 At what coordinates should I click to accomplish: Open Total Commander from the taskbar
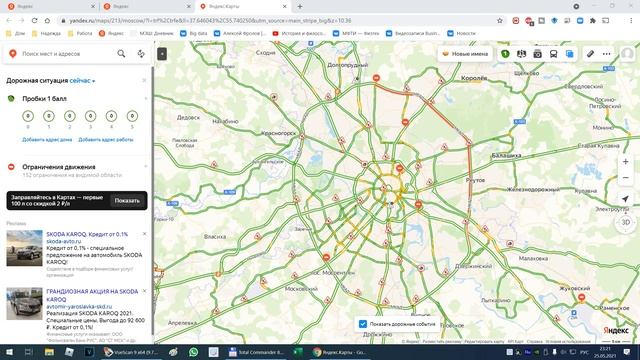pyautogui.click(x=256, y=352)
